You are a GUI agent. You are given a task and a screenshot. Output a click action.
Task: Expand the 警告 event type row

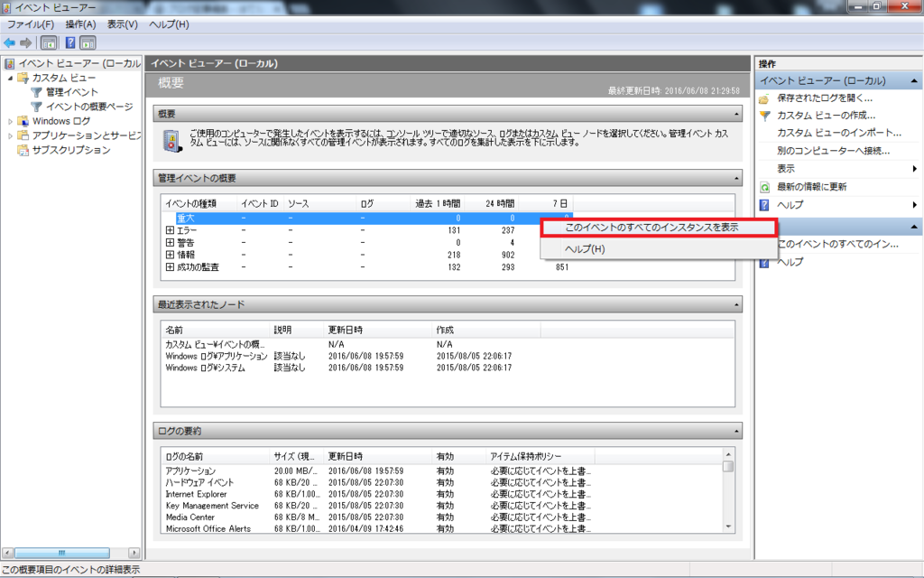tap(170, 242)
